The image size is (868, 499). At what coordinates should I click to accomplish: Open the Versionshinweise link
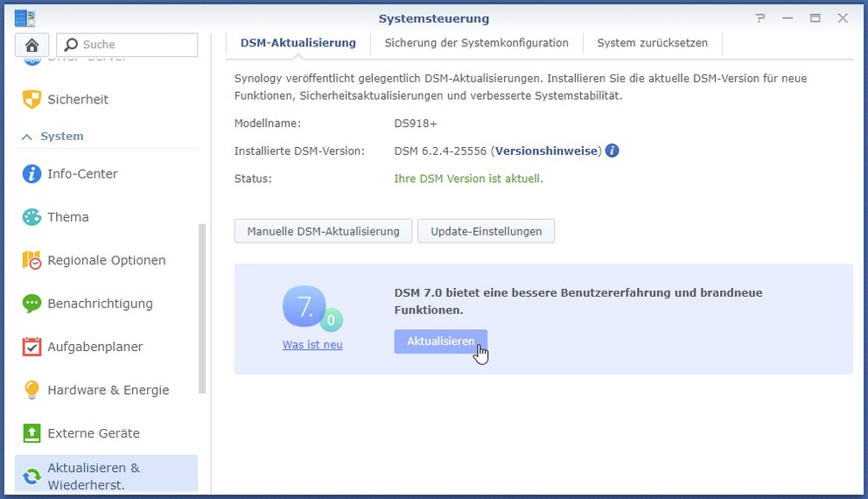[x=546, y=151]
